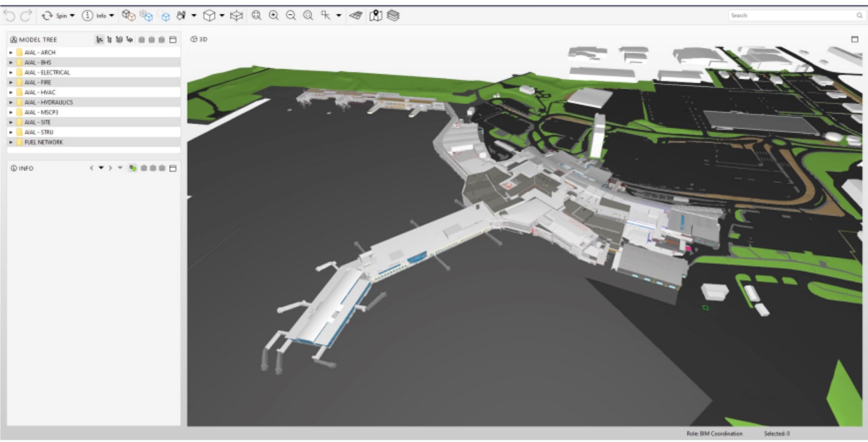
Task: Expand the FUEL NETWORK tree node
Action: click(x=11, y=142)
